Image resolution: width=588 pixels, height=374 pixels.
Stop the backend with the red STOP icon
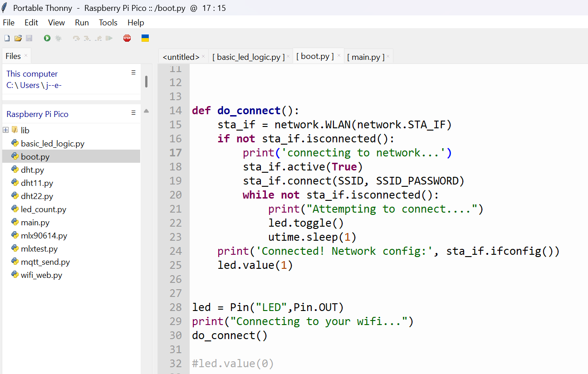point(127,39)
